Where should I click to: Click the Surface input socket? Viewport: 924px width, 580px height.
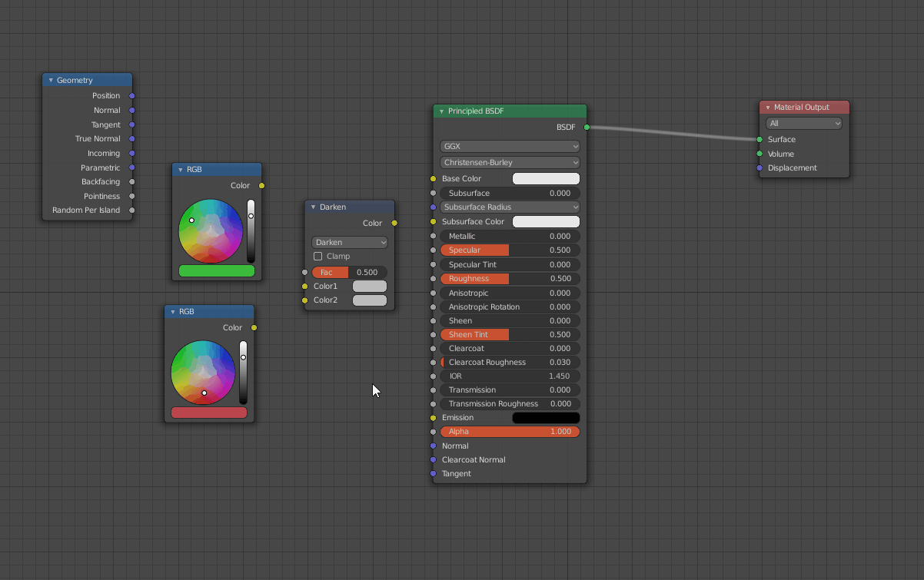click(x=759, y=139)
